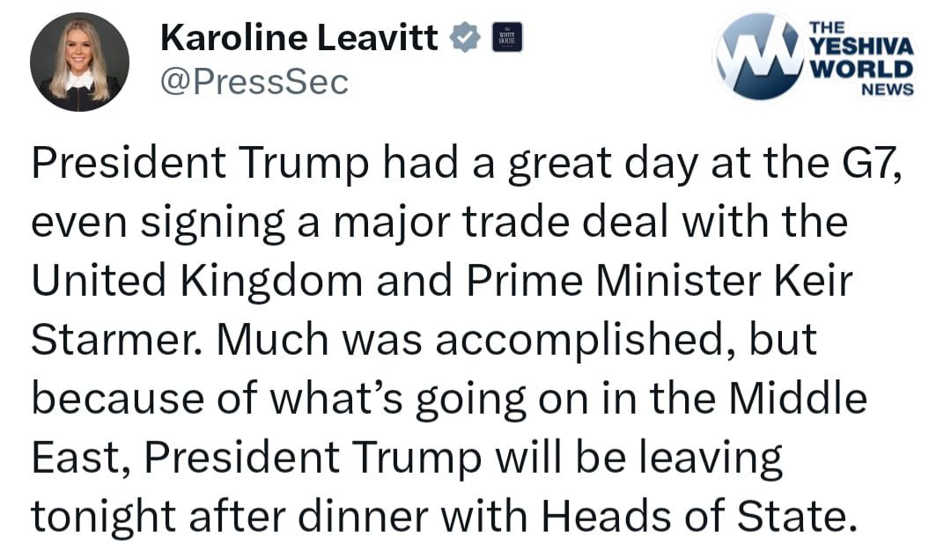Click Karoline Leavitt's profile photo
The image size is (951, 560).
tap(79, 62)
